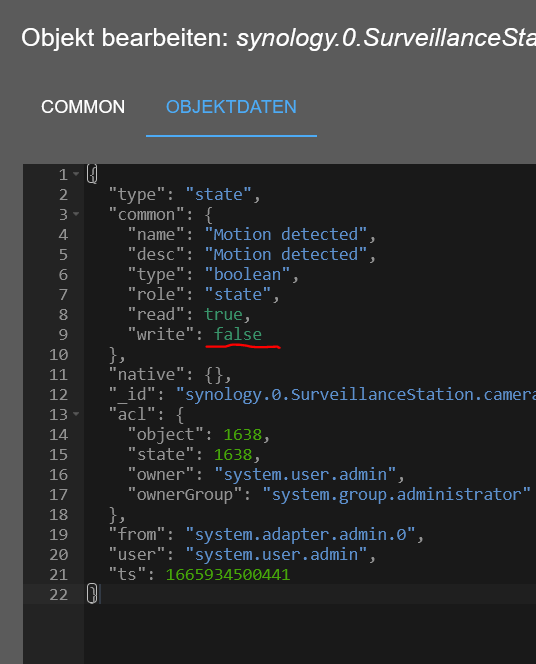Click the closing brace on line 22
The width and height of the screenshot is (536, 664).
click(91, 594)
